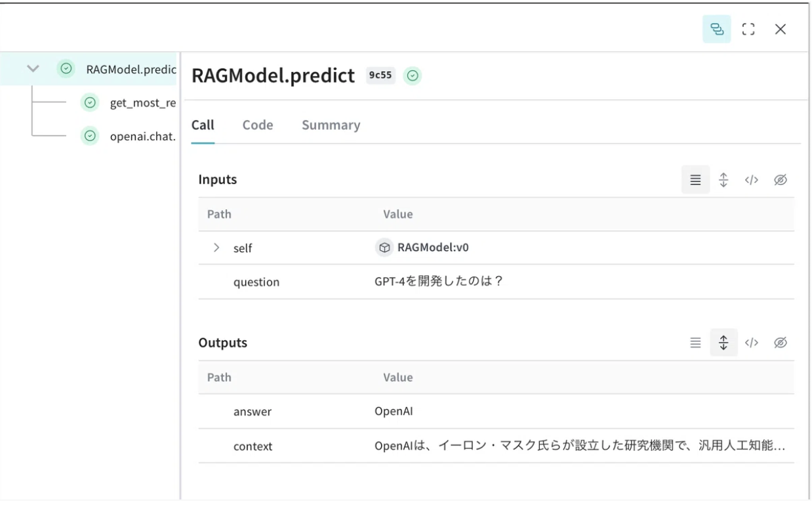Open the RAGModel:v0 object link
This screenshot has height=506, width=812.
tap(433, 248)
